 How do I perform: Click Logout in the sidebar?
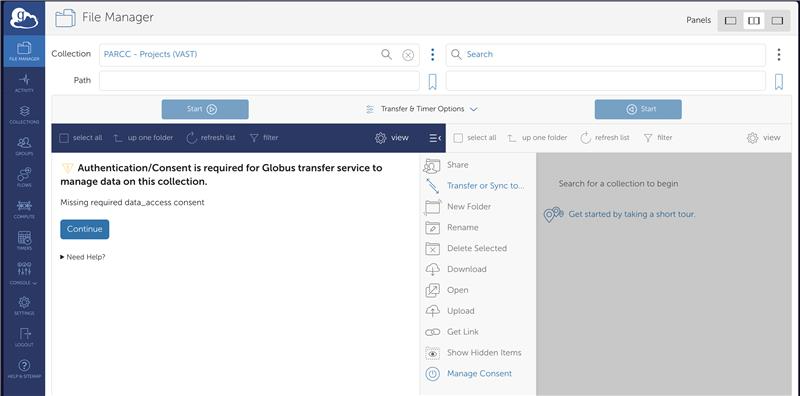click(x=23, y=337)
